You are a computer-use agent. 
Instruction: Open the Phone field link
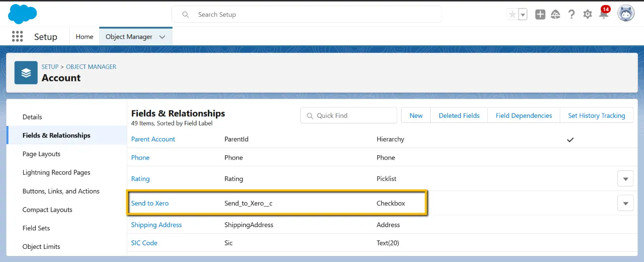pyautogui.click(x=140, y=158)
